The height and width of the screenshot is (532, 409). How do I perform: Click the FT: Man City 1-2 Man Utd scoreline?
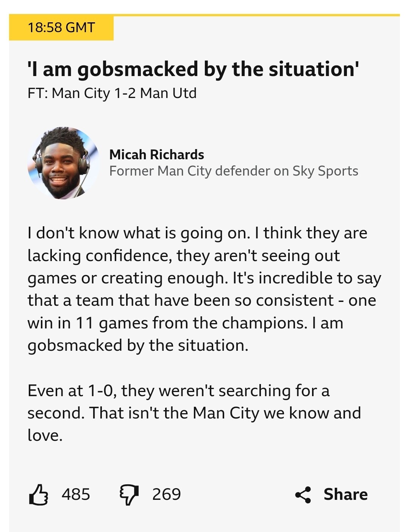[x=112, y=93]
